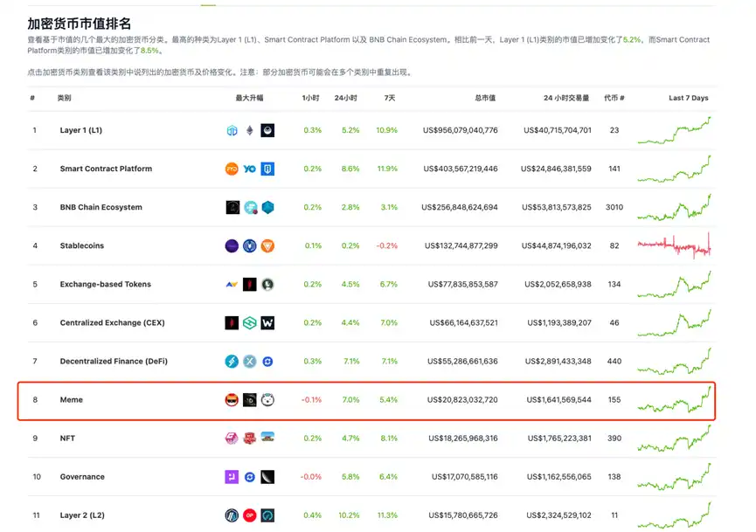Open the Smart Contract Platform category

(106, 169)
